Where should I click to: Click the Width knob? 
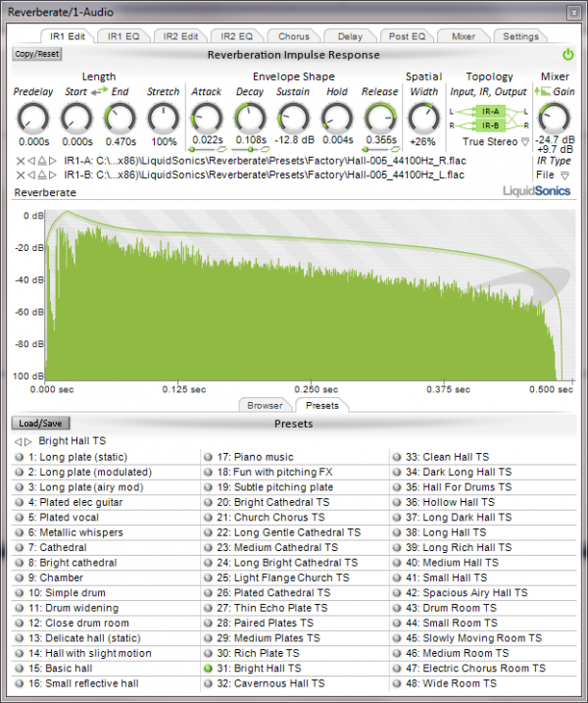tap(423, 119)
